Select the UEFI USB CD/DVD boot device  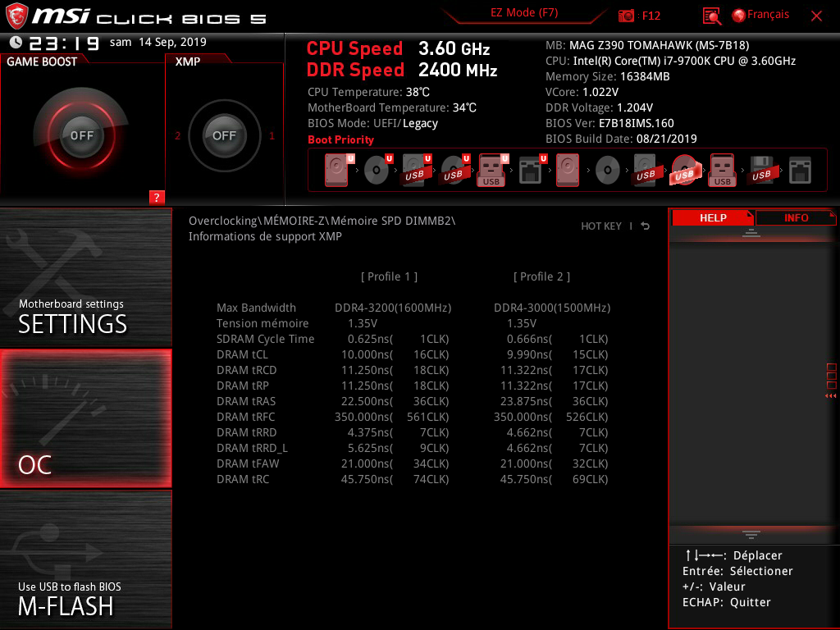click(454, 170)
